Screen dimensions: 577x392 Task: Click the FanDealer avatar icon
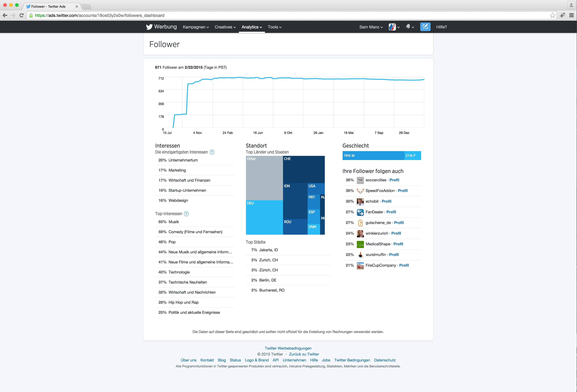click(360, 212)
